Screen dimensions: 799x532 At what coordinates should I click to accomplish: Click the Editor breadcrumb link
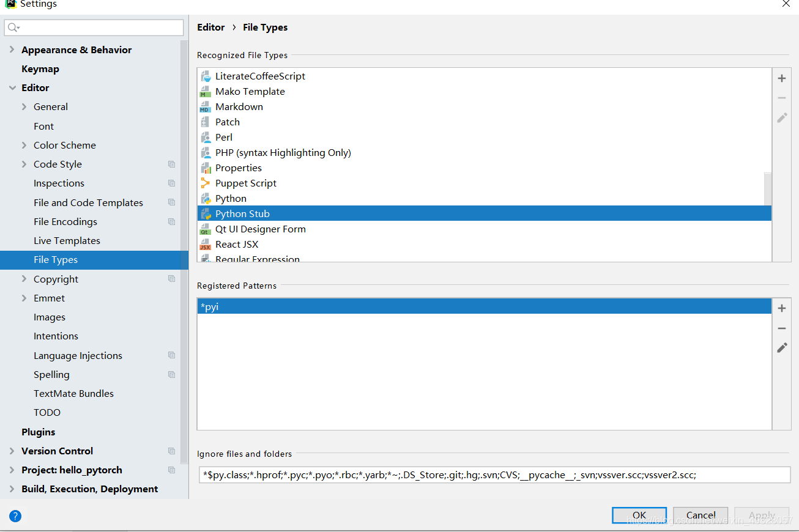click(211, 28)
